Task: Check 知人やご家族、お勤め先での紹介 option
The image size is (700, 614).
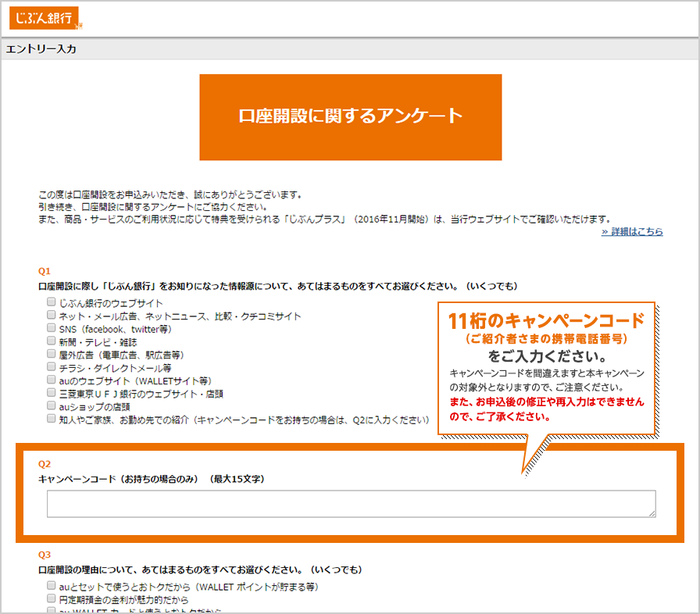Action: [52, 419]
